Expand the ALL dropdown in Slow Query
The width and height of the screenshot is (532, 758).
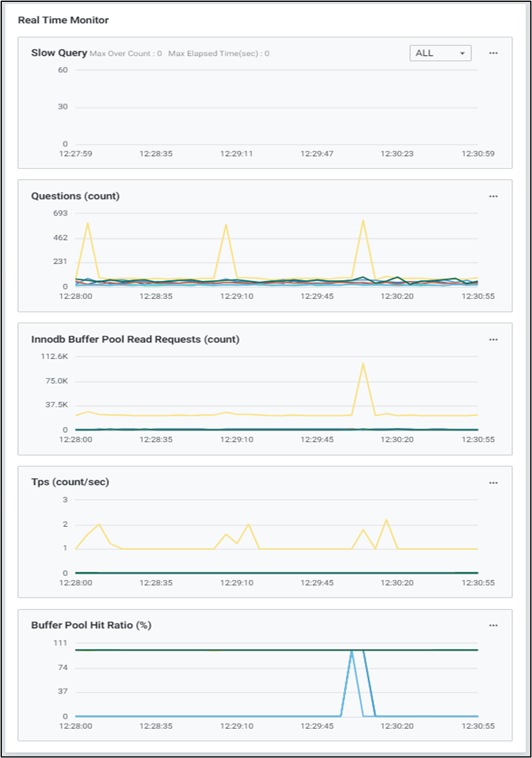tap(440, 53)
